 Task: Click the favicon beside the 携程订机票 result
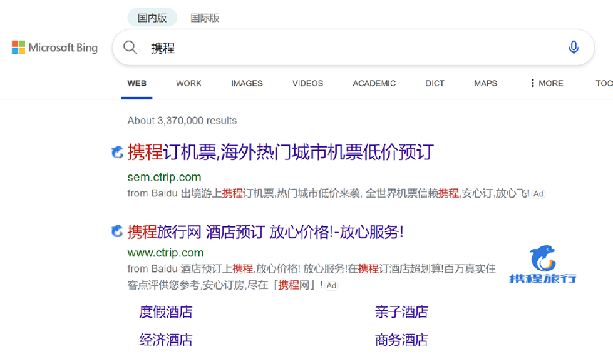[117, 152]
